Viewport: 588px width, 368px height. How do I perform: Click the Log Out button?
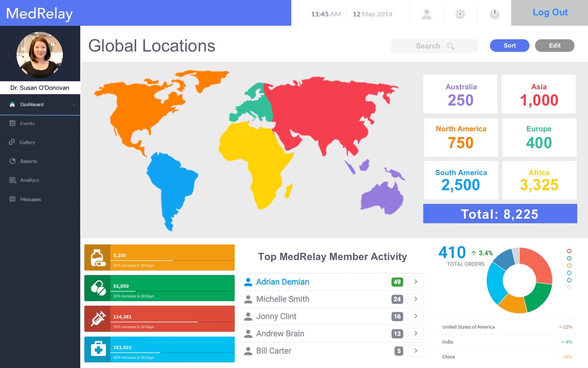(550, 13)
